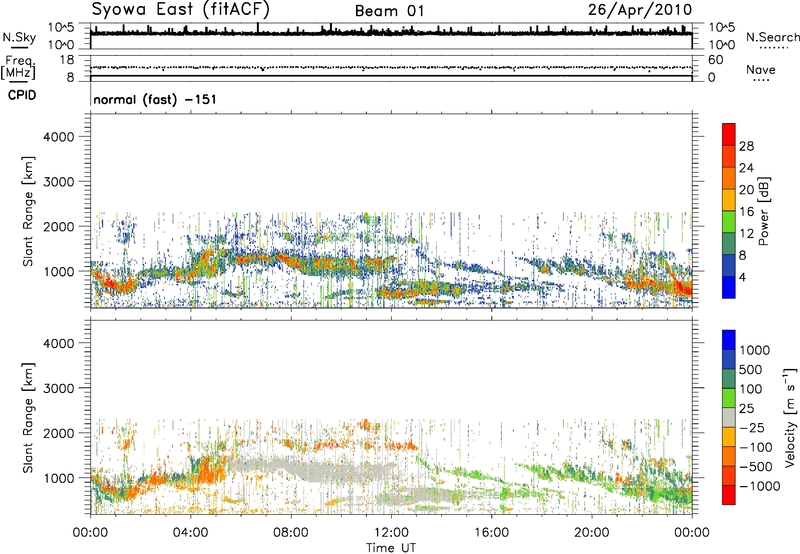The width and height of the screenshot is (800, 554).
Task: Click the '16:00' time axis label
Action: tap(491, 533)
